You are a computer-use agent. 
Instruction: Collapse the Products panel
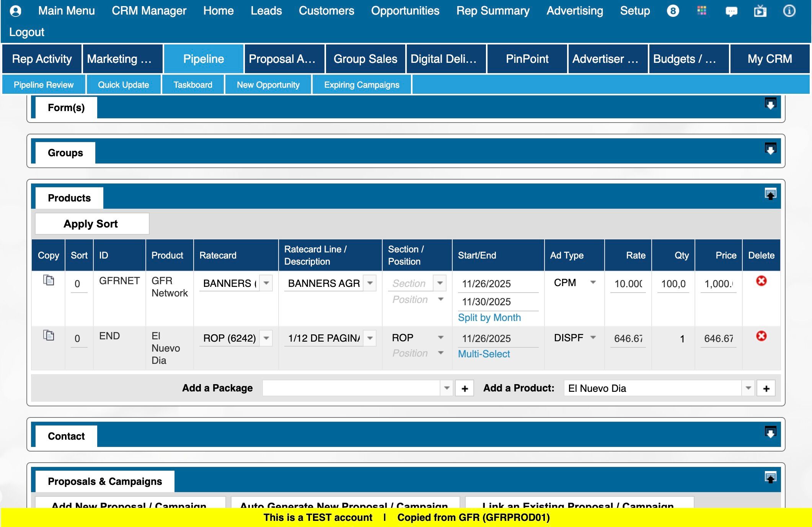(770, 194)
